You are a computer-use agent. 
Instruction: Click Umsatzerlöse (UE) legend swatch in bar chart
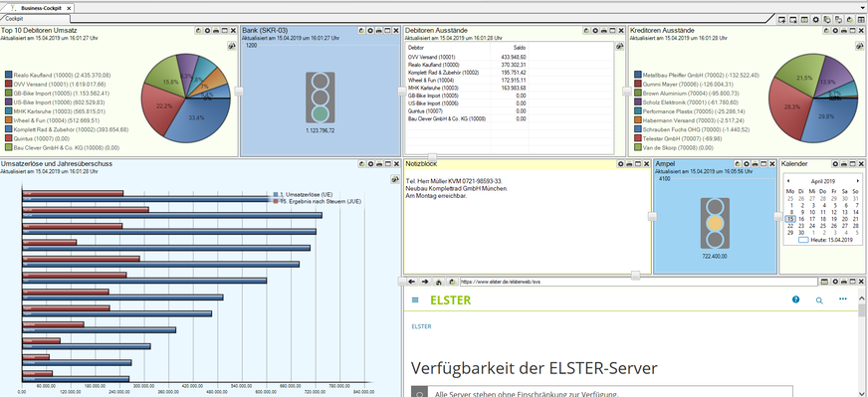277,195
